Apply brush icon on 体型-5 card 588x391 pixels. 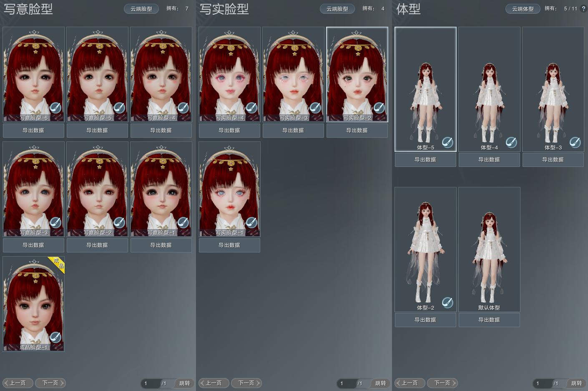447,142
